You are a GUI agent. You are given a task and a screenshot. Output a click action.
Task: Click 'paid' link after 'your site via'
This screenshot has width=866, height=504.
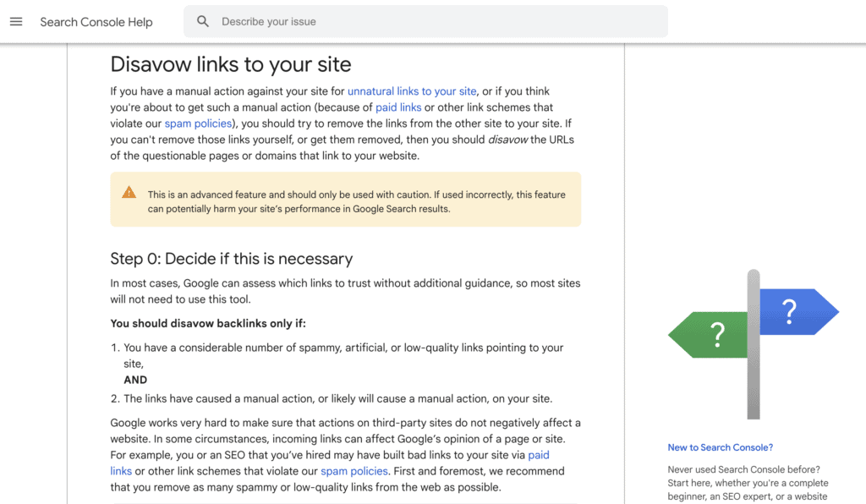tap(539, 455)
